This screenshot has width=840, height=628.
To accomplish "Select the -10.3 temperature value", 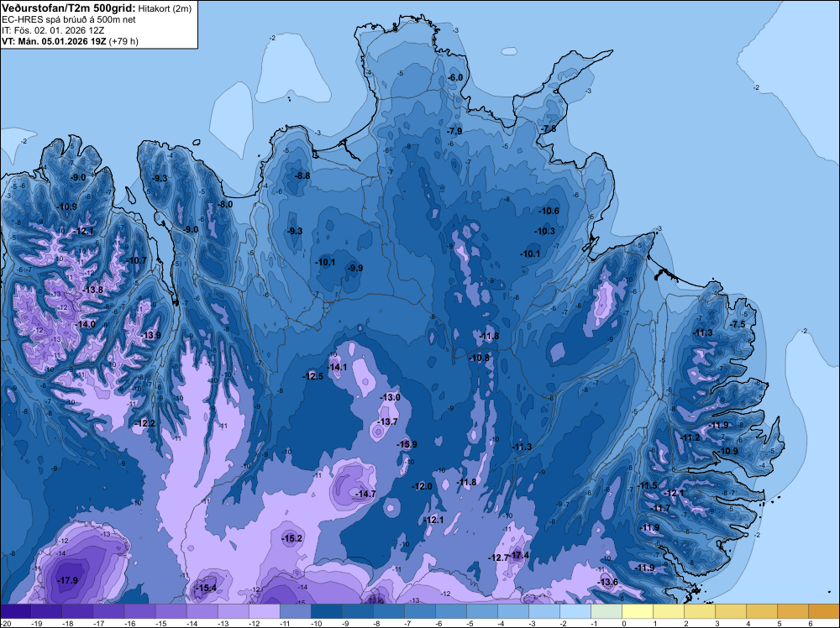I will pos(545,231).
